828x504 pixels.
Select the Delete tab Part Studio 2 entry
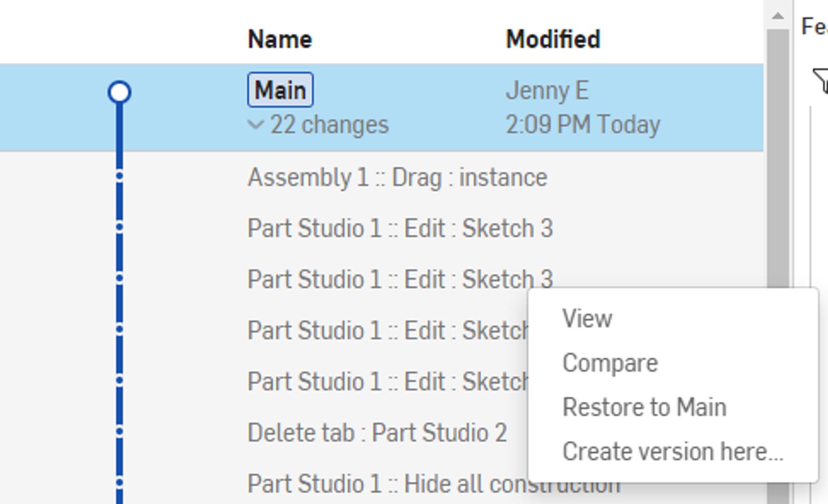(x=377, y=433)
